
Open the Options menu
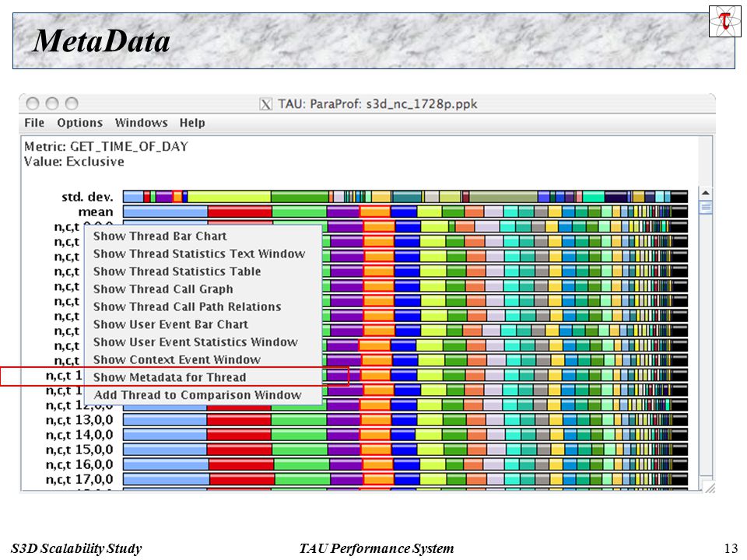(x=79, y=123)
